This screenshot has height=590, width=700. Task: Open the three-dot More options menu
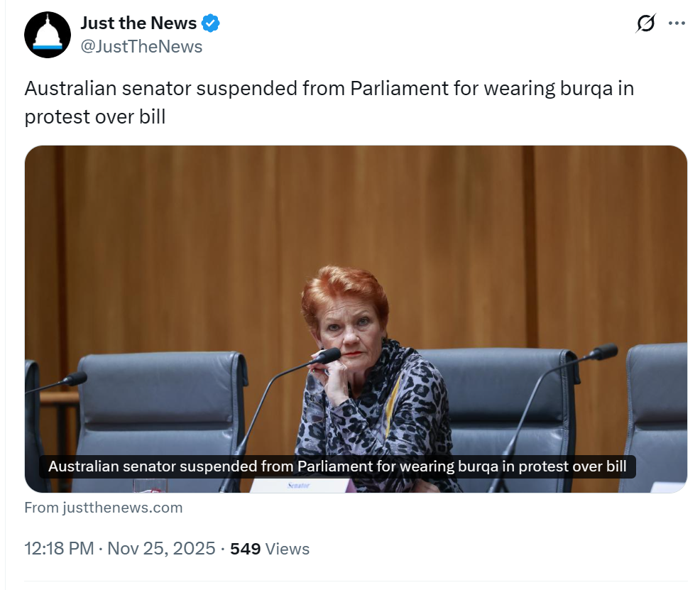tap(677, 23)
